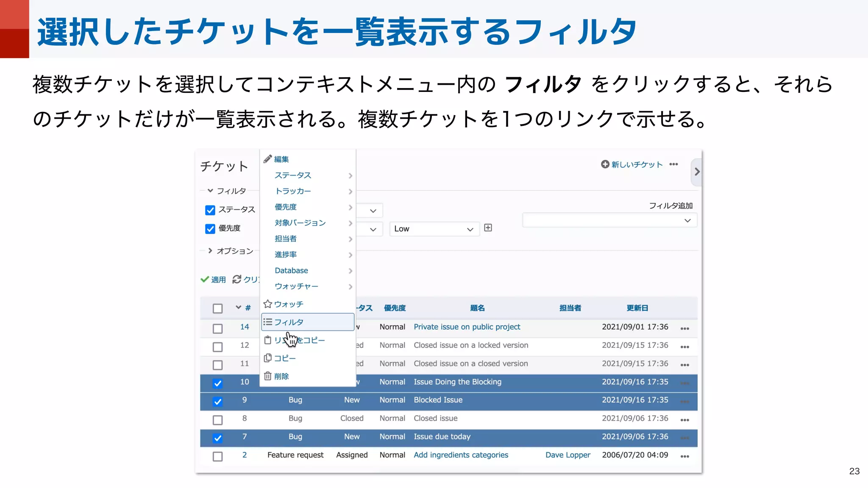Sort by 更新日 column header
Screen dimensions: 868x488
click(x=637, y=308)
